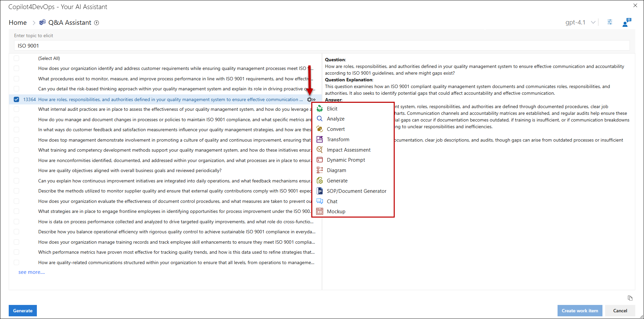Click the help icon beside Q&A Assistant
The image size is (644, 319).
click(x=96, y=23)
